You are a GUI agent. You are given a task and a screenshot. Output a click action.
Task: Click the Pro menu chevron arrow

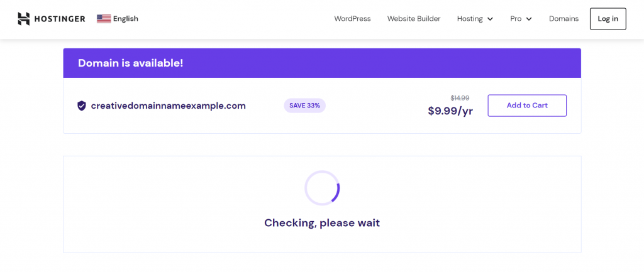[x=529, y=19]
